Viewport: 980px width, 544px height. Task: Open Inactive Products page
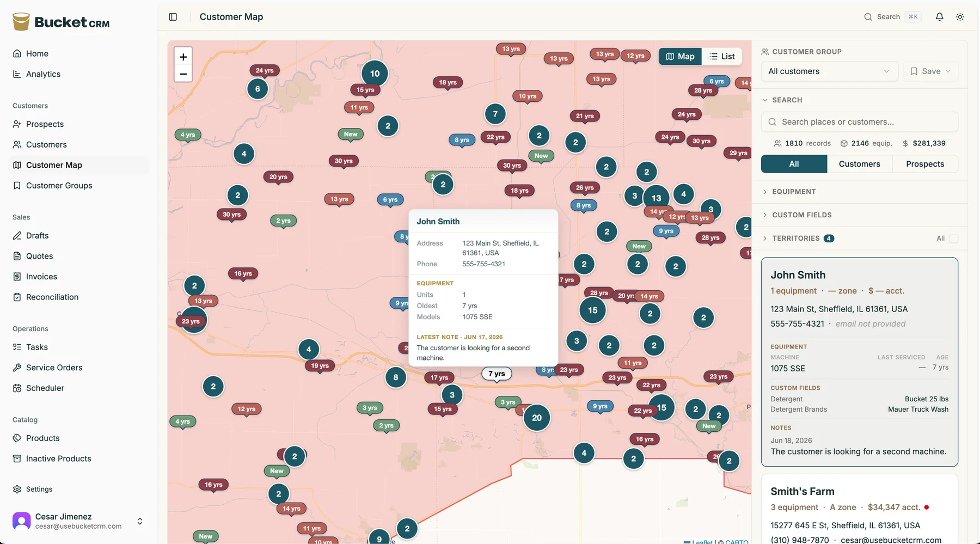pos(79,459)
